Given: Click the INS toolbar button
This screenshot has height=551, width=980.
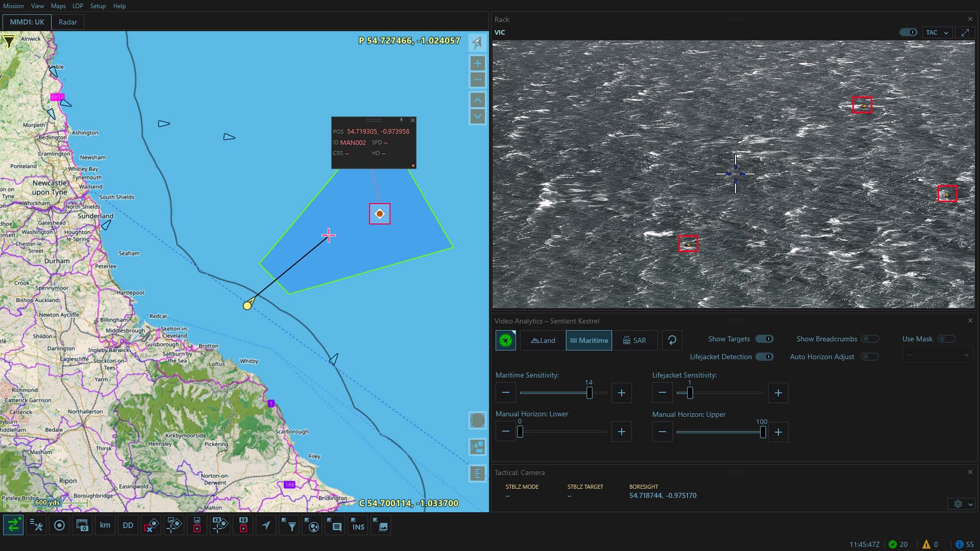Looking at the screenshot, I should [358, 525].
